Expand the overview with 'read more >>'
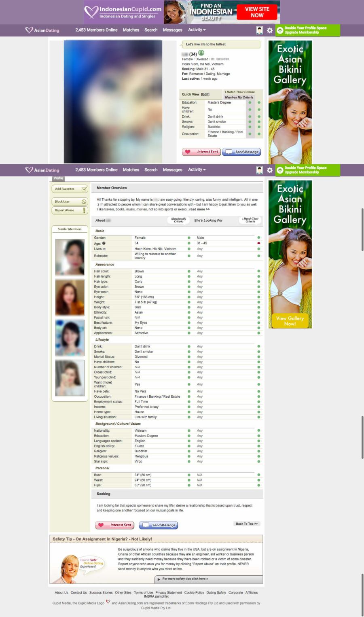This screenshot has width=364, height=617. tap(199, 210)
